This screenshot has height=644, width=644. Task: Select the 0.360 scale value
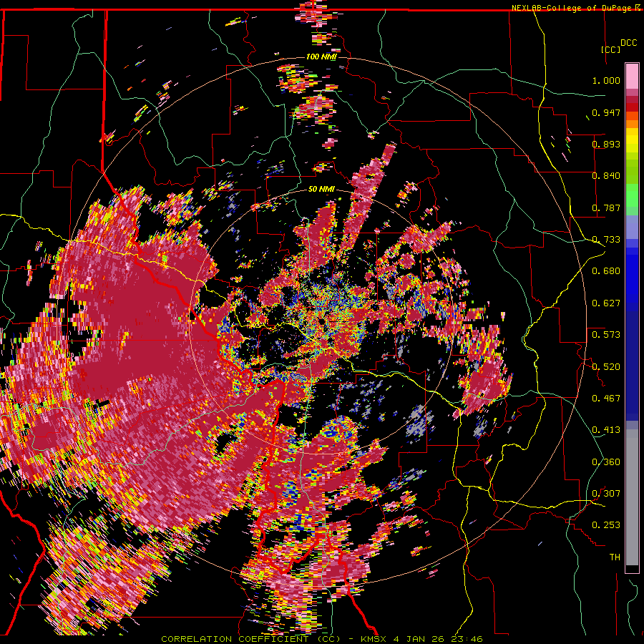[606, 462]
